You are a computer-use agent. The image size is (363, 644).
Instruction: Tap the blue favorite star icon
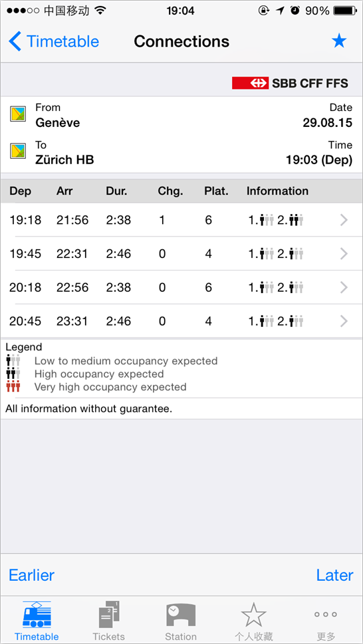click(339, 41)
